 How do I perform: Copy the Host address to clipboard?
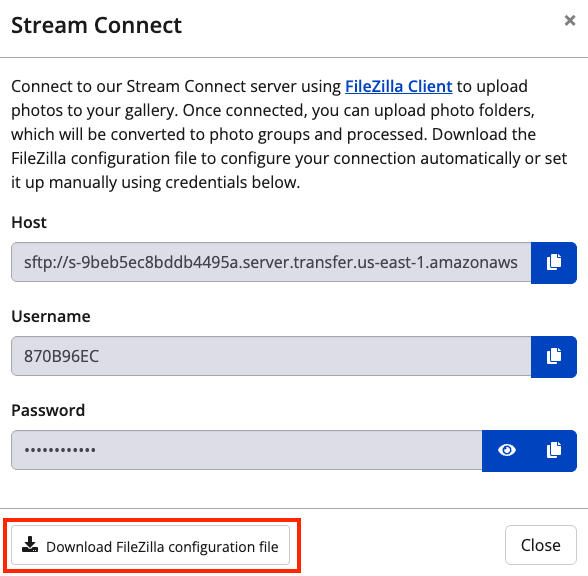point(554,262)
